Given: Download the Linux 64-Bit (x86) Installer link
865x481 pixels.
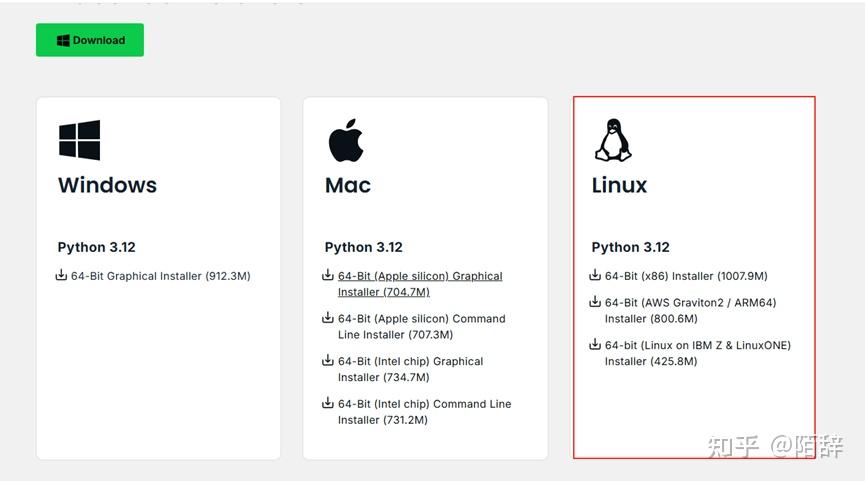Looking at the screenshot, I should coord(686,276).
